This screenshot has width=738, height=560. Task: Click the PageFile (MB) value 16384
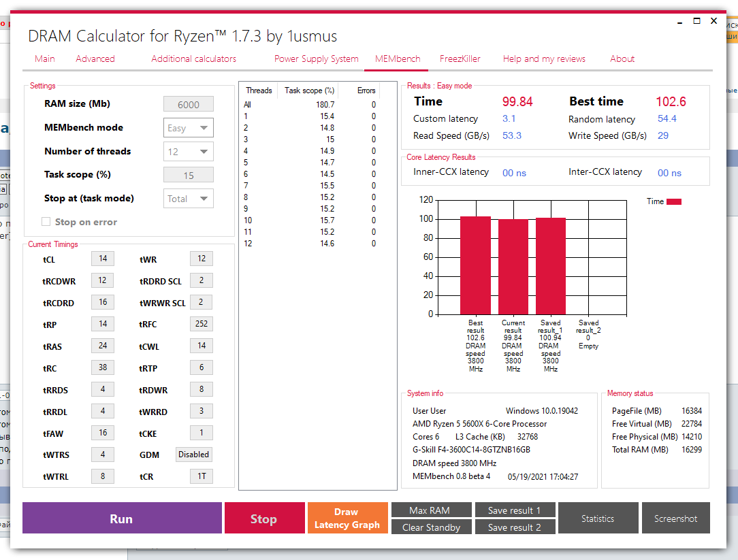click(x=692, y=411)
